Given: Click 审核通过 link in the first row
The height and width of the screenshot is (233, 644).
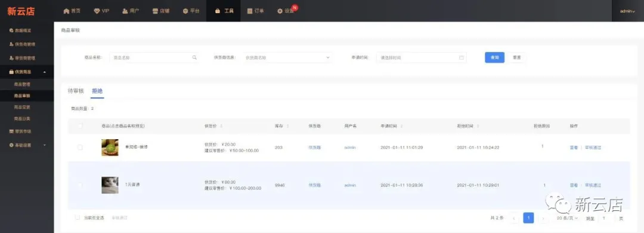Looking at the screenshot, I should point(593,148).
